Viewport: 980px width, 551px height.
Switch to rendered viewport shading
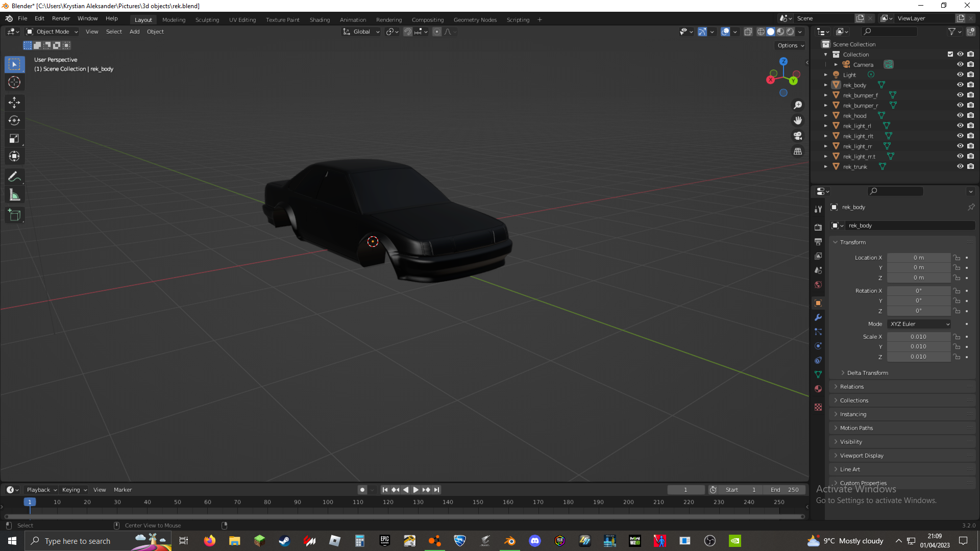point(790,32)
